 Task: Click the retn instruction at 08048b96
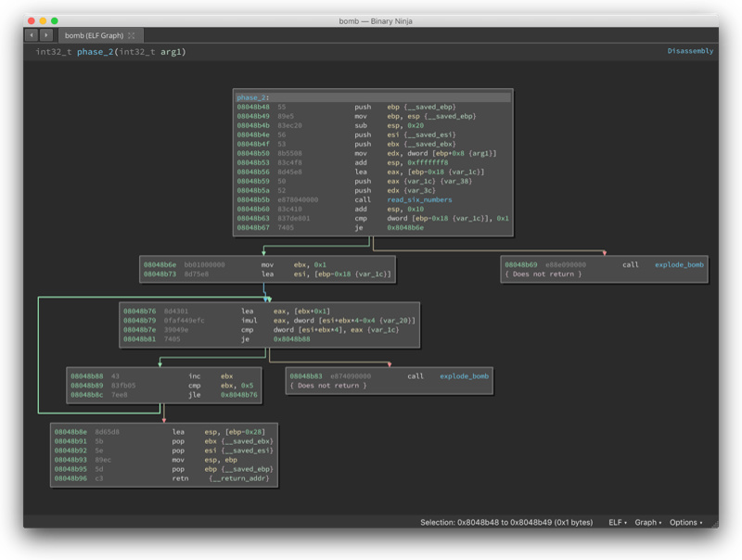[x=180, y=478]
